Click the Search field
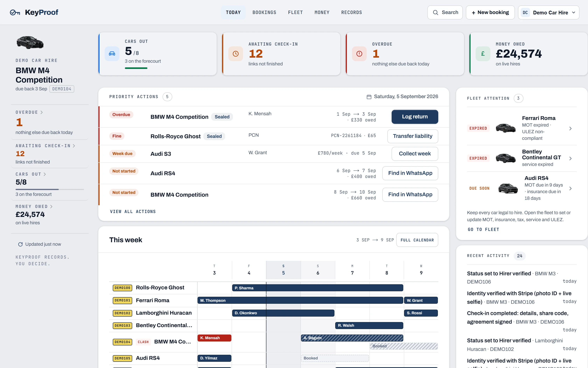Viewport: 588px width, 368px height. point(445,12)
